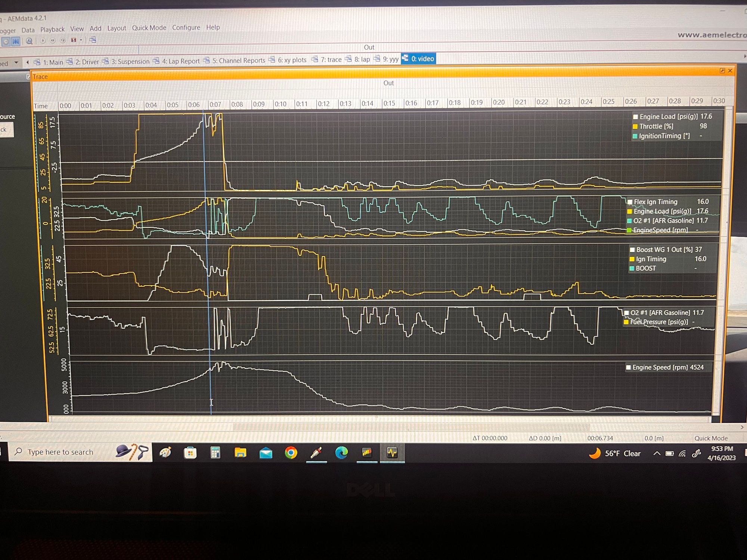This screenshot has width=747, height=560.
Task: Switch to the 4: Lap Report tab
Action: click(x=180, y=61)
